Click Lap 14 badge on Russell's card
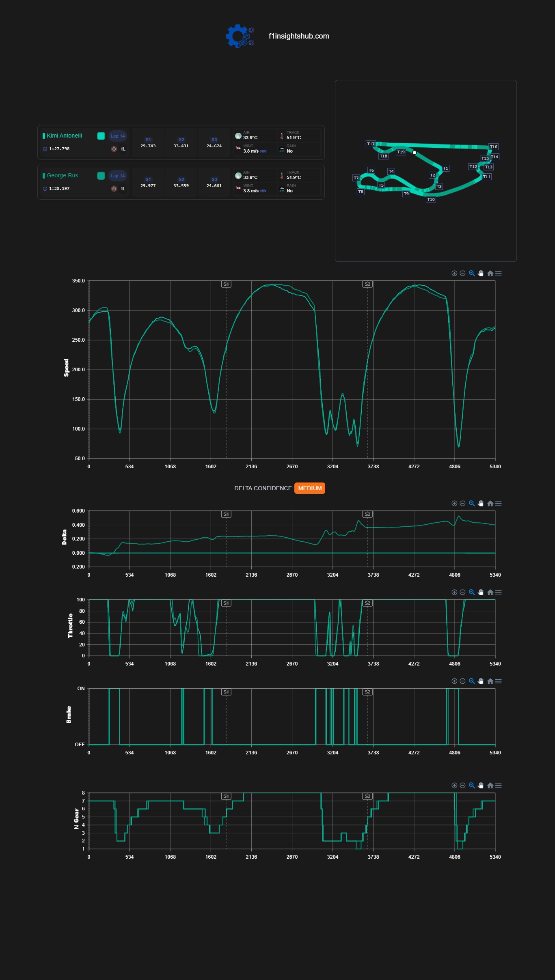The image size is (555, 980). (118, 176)
